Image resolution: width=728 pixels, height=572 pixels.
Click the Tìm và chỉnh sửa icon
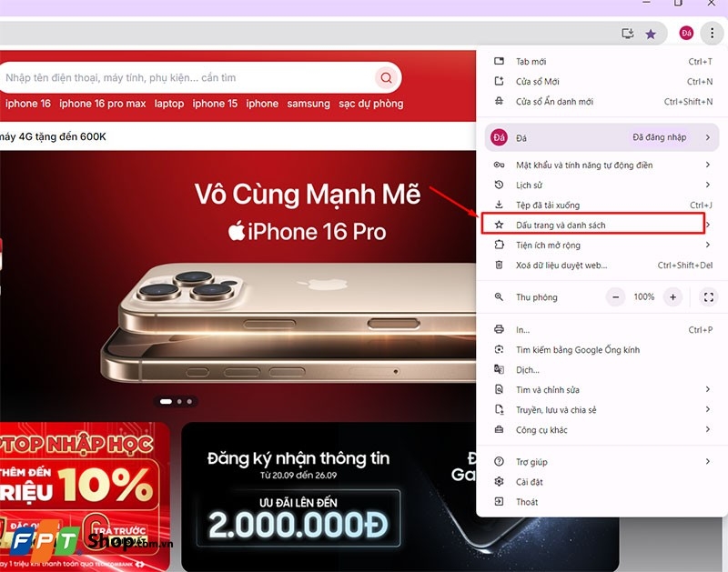[499, 389]
